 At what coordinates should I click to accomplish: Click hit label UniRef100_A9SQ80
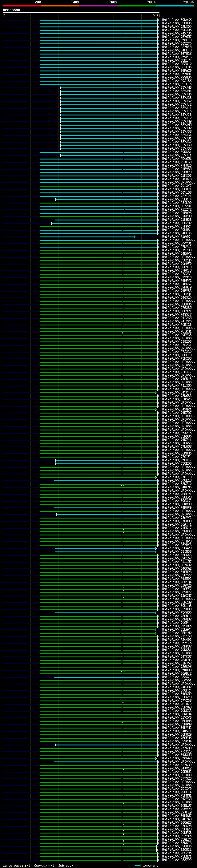(x=177, y=78)
